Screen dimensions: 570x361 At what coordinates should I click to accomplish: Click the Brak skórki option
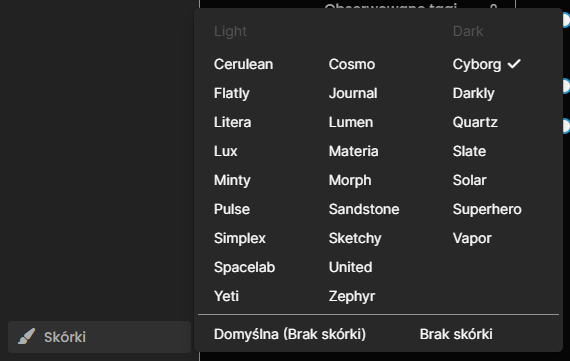point(456,334)
